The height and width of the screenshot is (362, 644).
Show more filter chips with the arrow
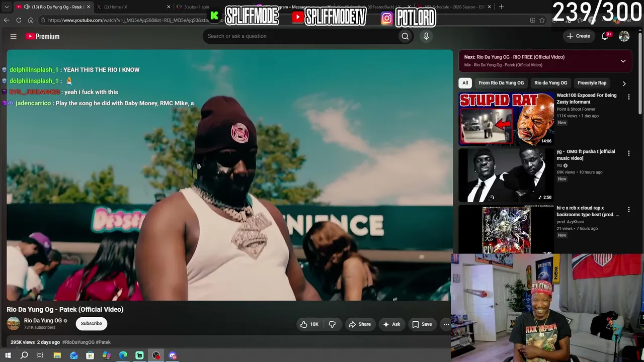tap(624, 83)
